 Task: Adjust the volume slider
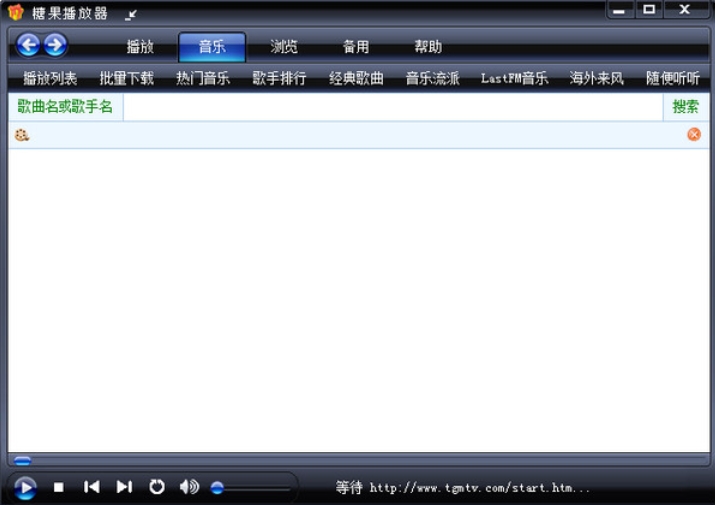tap(251, 488)
